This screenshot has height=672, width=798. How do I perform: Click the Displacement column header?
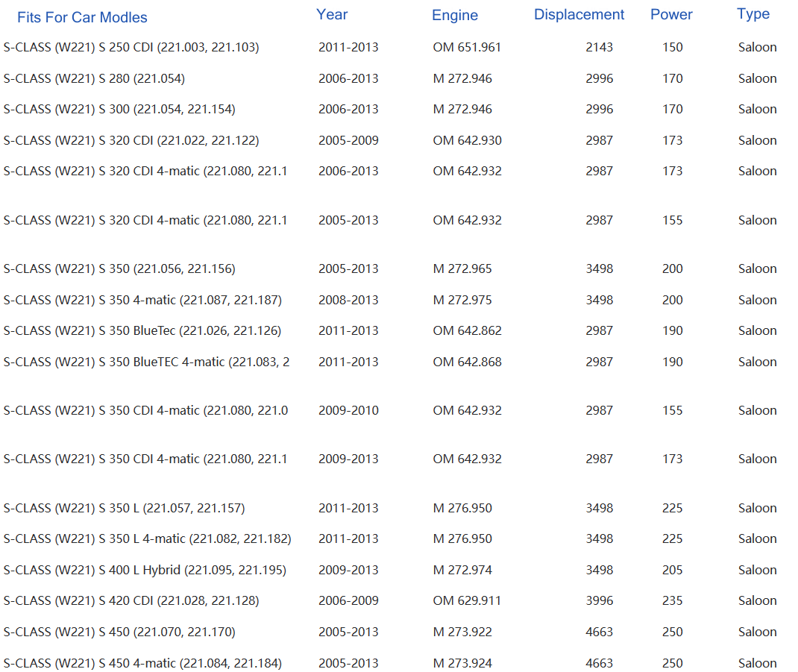tap(579, 14)
